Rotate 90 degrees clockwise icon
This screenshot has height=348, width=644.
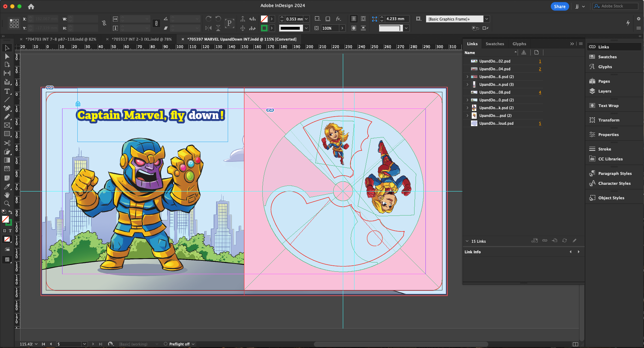tap(209, 19)
